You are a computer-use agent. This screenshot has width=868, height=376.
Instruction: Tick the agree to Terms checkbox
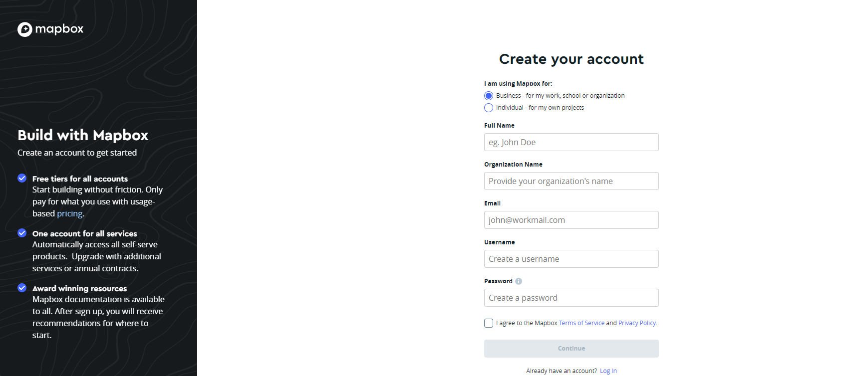tap(489, 323)
